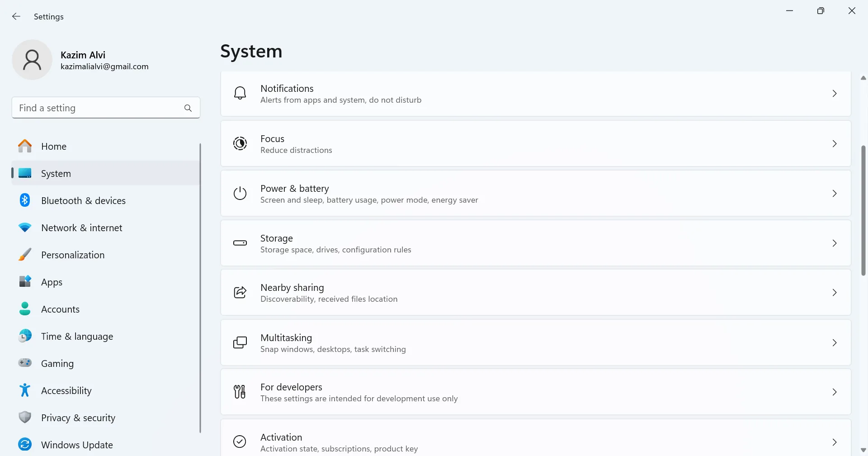Open the Home section label
This screenshot has height=456, width=868.
54,147
